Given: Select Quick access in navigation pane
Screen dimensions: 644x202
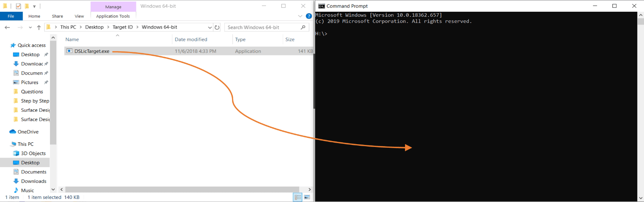Looking at the screenshot, I should 32,45.
